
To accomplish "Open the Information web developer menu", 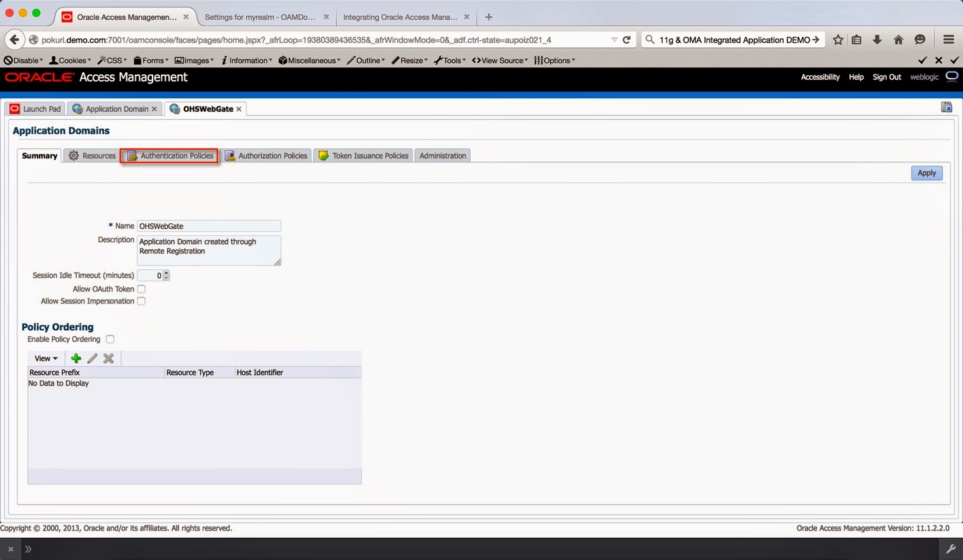I will [247, 60].
